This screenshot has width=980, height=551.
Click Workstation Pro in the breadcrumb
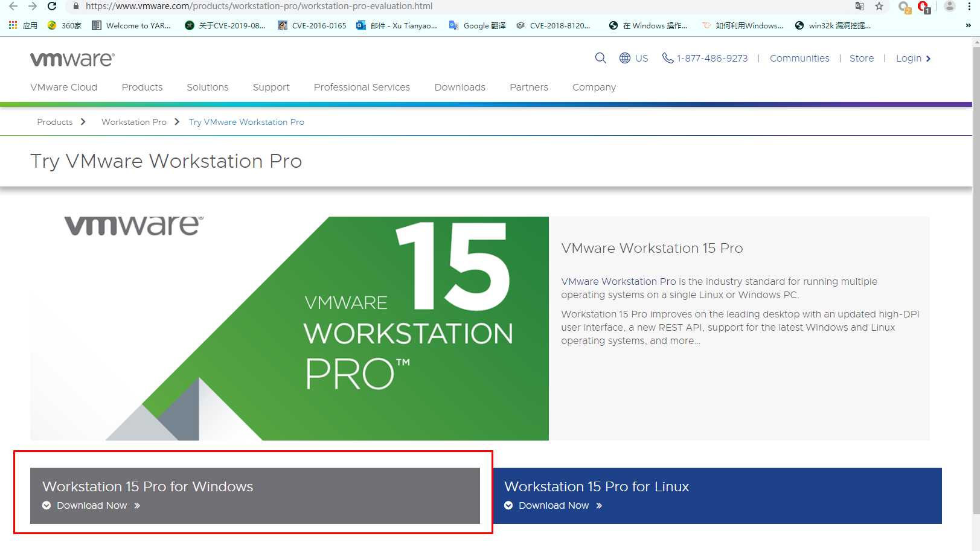tap(134, 122)
